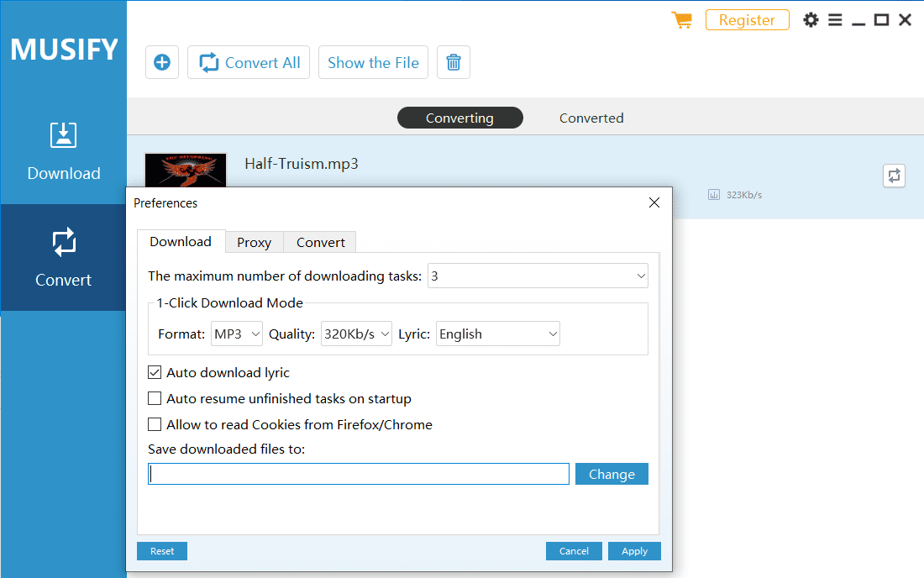Click the Change folder button
The image size is (924, 578).
(612, 474)
